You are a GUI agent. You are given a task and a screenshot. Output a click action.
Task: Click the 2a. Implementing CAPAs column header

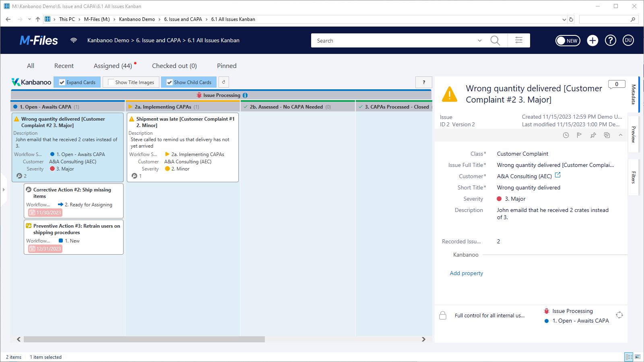[x=183, y=107]
